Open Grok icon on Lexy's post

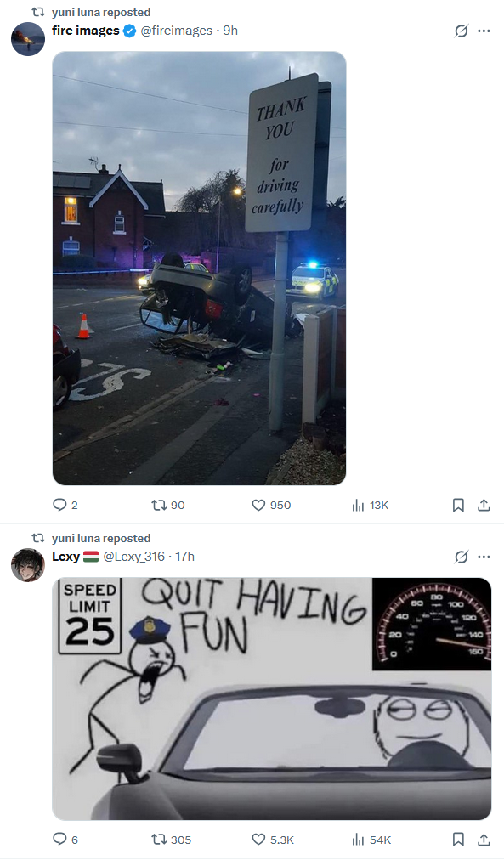pos(462,557)
